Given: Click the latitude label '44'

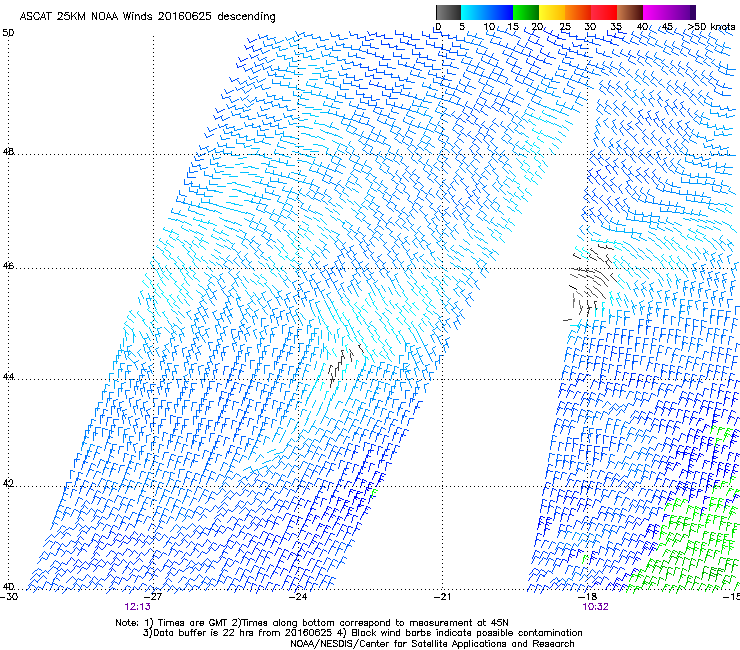Looking at the screenshot, I should coord(8,377).
